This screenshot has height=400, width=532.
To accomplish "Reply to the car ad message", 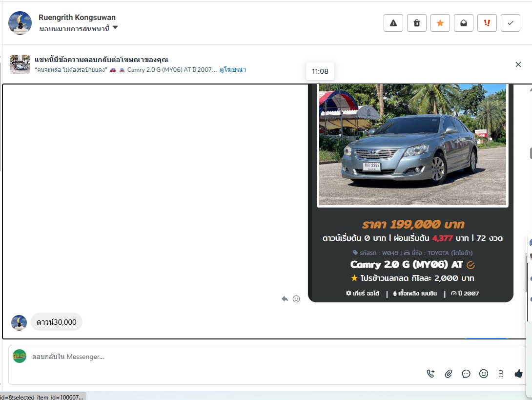I will click(285, 299).
